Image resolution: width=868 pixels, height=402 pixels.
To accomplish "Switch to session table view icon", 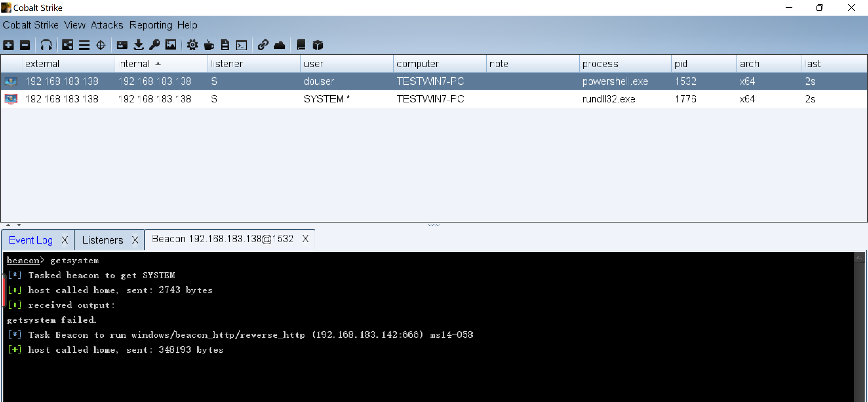I will [84, 45].
